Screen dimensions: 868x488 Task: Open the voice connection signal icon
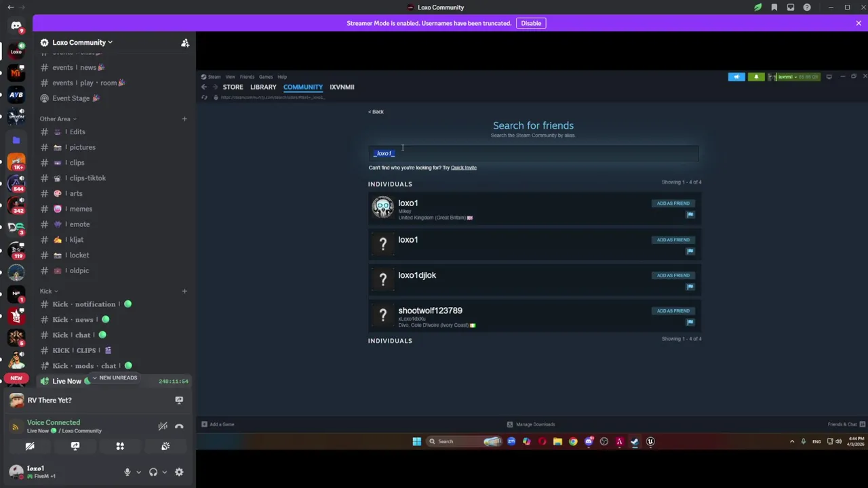(x=16, y=427)
